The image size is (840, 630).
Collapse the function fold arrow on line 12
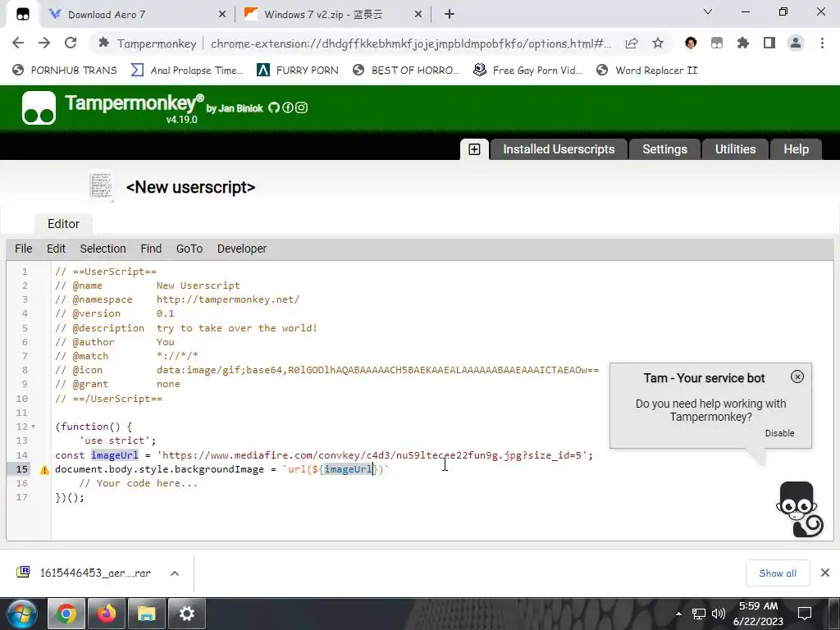point(33,427)
